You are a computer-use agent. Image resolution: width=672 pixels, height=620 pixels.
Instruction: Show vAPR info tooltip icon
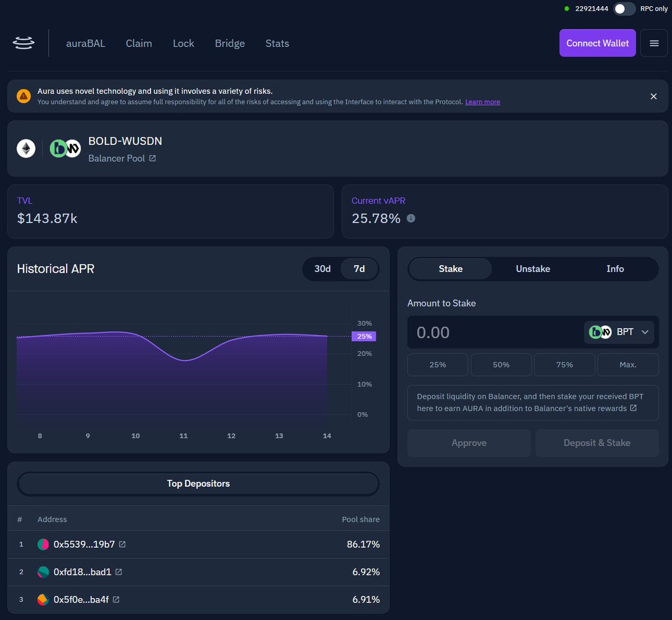(x=411, y=218)
